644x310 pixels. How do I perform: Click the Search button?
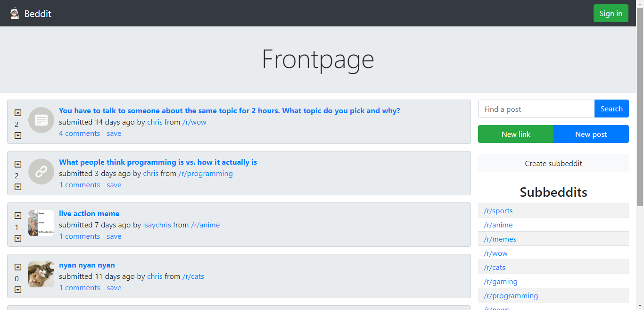611,109
